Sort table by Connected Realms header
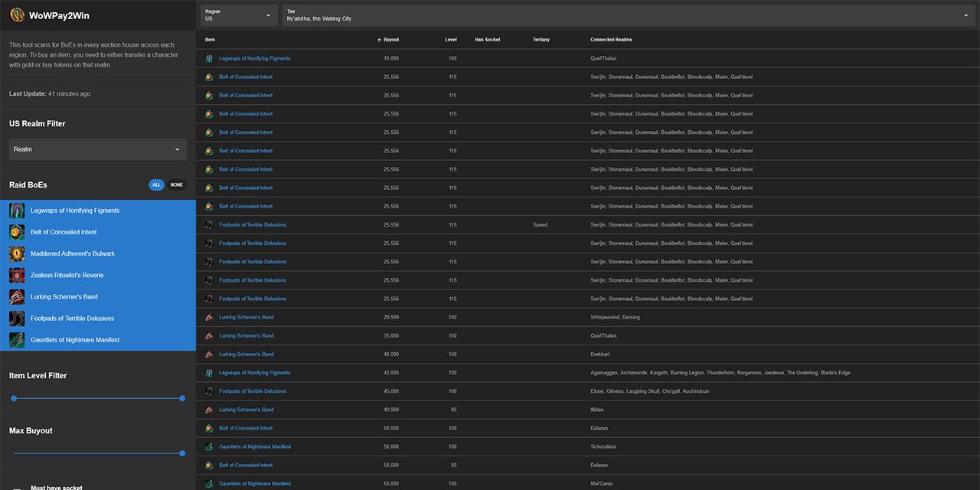The width and height of the screenshot is (980, 490). click(611, 40)
